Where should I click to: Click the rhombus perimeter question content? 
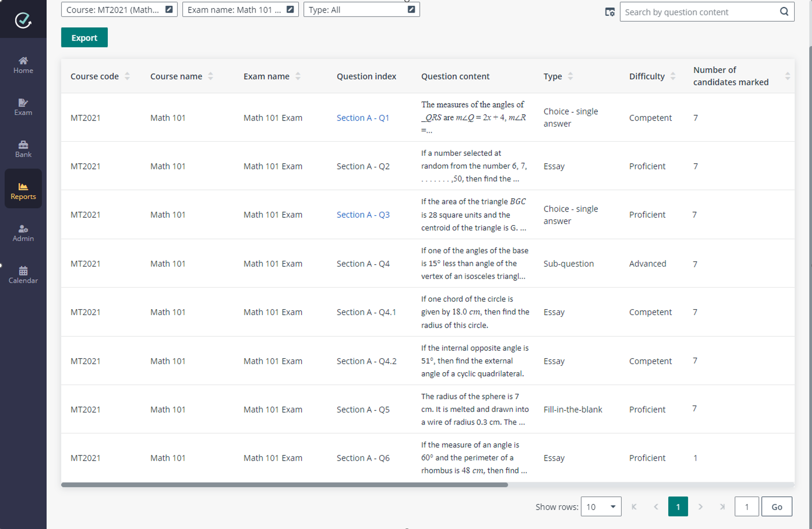(474, 457)
